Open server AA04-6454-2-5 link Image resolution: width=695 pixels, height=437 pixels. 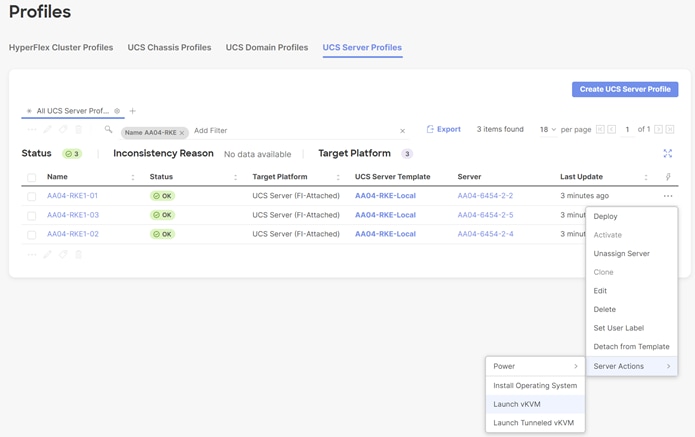[x=485, y=215]
